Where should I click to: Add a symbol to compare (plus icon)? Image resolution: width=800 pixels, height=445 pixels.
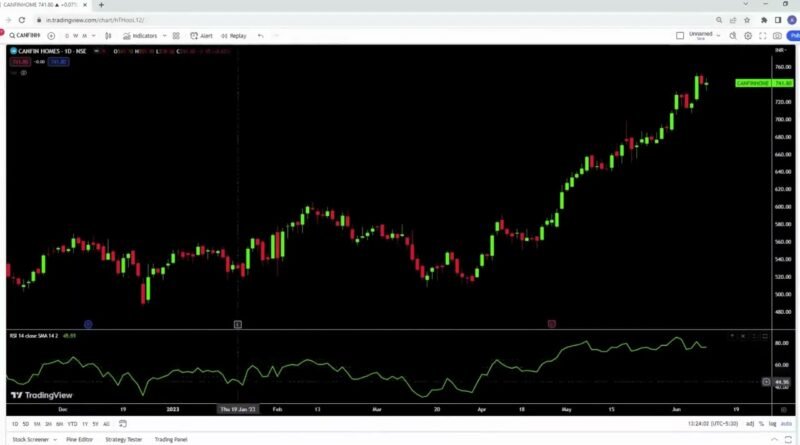click(x=51, y=36)
